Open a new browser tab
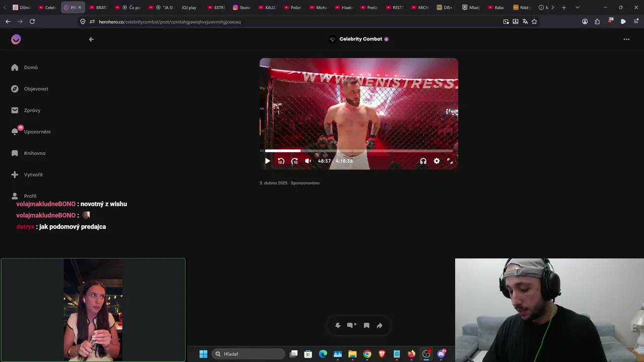Image resolution: width=644 pixels, height=362 pixels. coord(564,8)
